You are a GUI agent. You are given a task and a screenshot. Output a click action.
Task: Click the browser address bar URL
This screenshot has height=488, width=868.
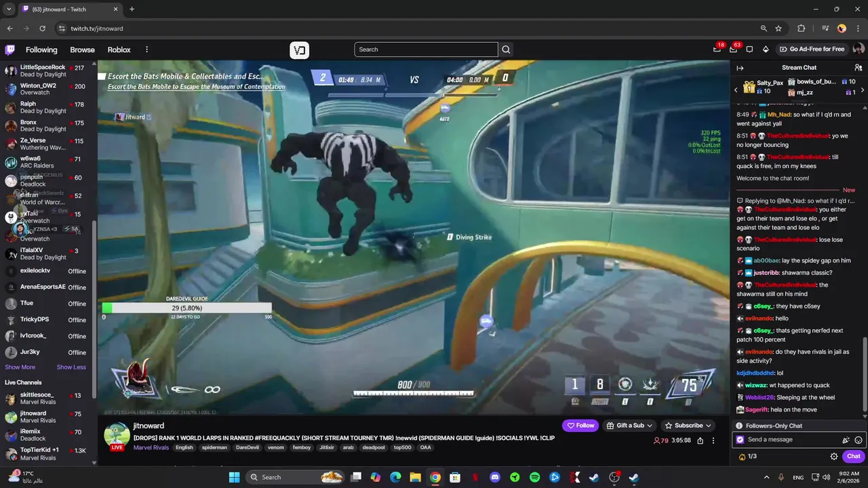coord(97,28)
